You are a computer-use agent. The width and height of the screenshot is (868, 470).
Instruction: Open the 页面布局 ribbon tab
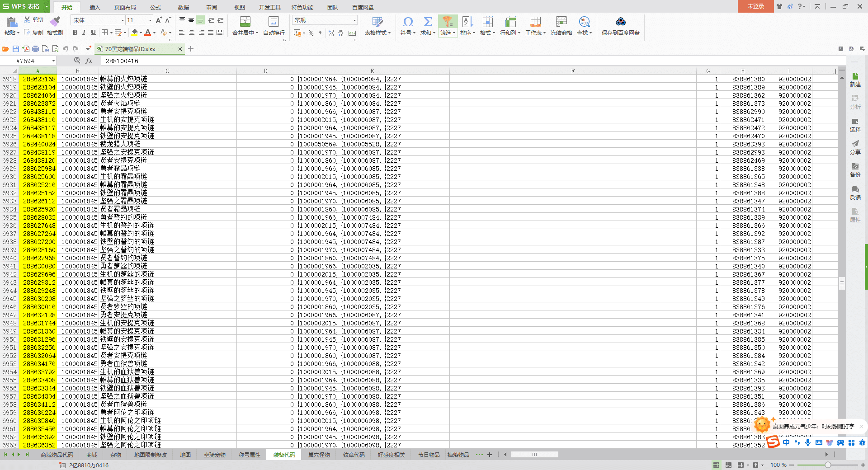125,7
